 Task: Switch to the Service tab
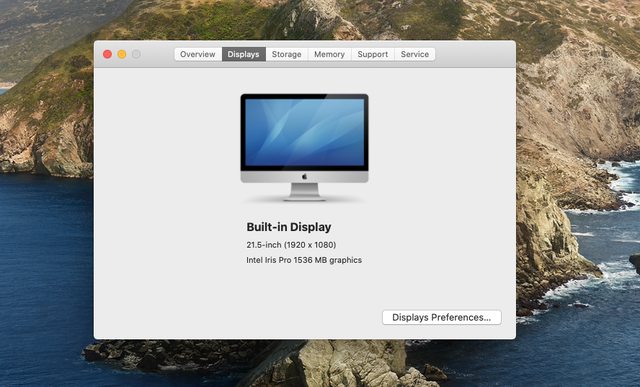tap(415, 54)
